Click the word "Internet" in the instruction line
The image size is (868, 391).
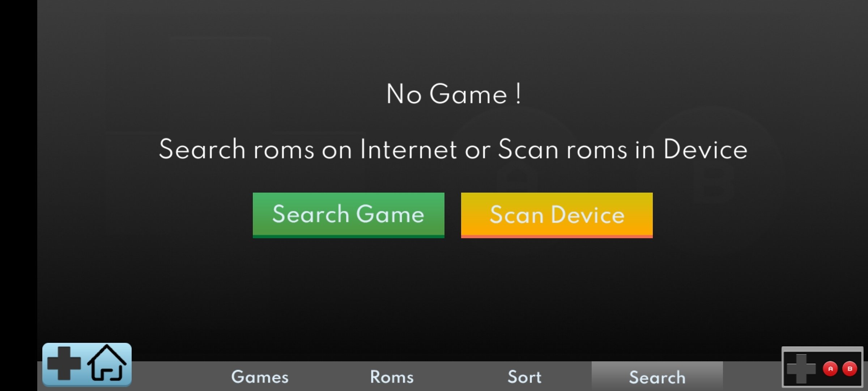coord(408,149)
